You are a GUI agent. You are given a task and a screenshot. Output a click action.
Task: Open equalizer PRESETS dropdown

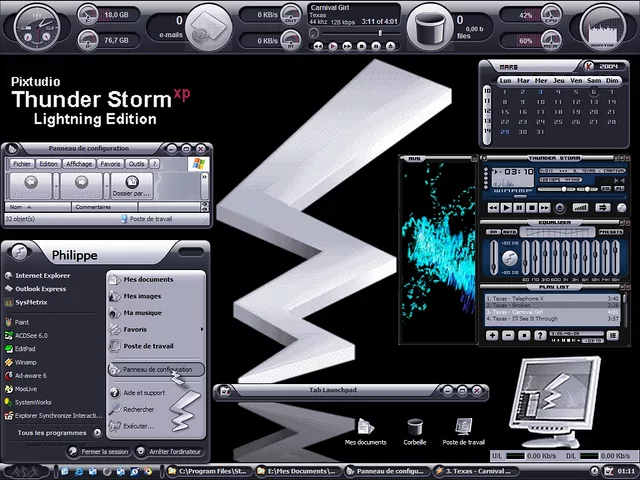613,231
